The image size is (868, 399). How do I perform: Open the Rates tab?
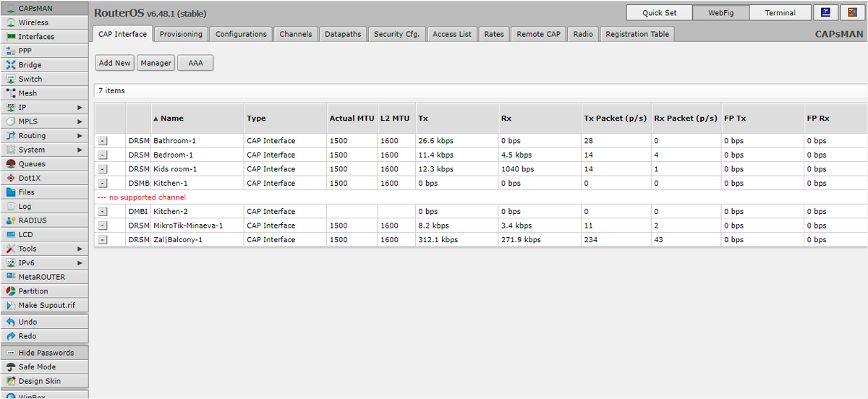(494, 34)
